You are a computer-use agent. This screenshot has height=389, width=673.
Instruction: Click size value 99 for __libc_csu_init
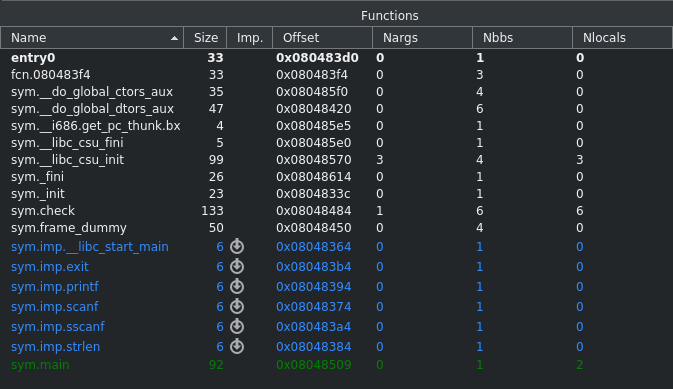pyautogui.click(x=216, y=160)
